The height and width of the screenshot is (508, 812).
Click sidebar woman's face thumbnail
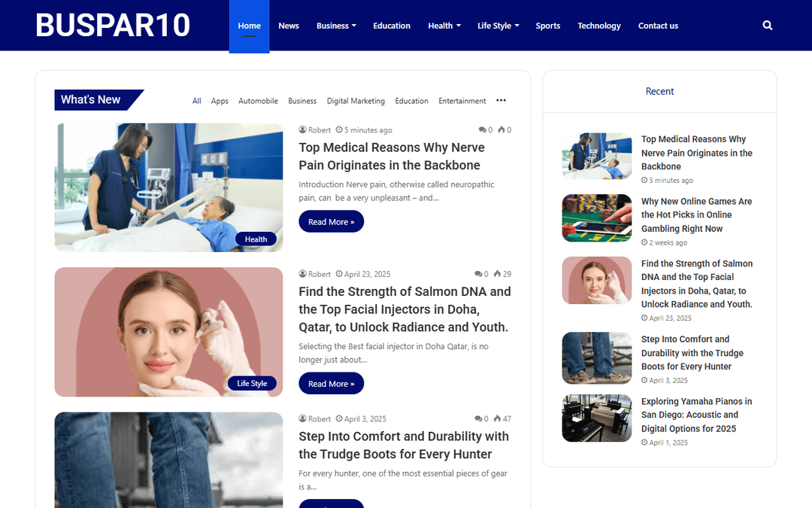pyautogui.click(x=596, y=280)
